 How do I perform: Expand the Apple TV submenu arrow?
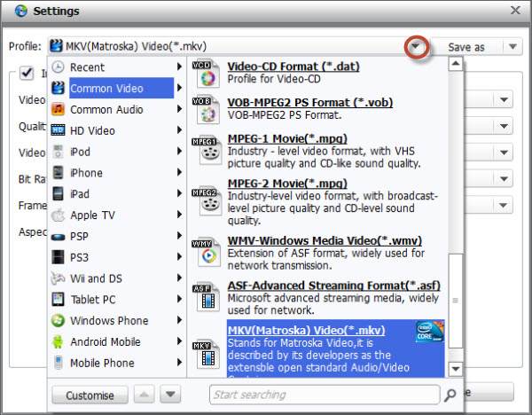point(179,215)
